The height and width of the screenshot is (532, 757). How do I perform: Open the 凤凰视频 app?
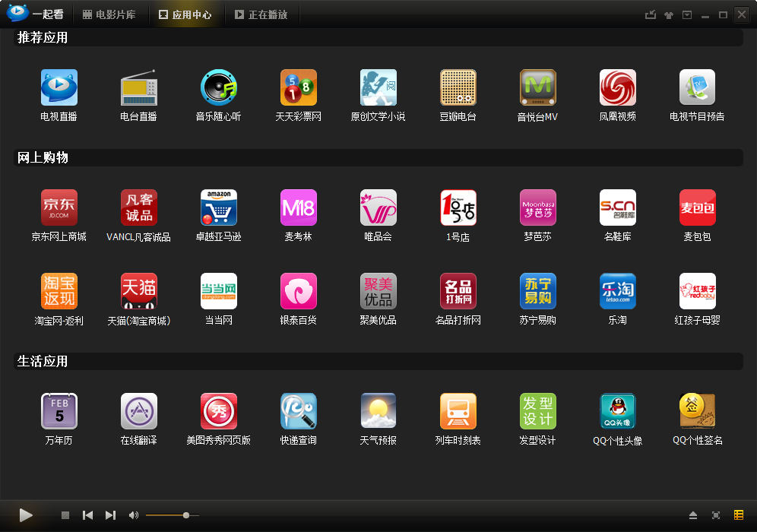pyautogui.click(x=617, y=87)
